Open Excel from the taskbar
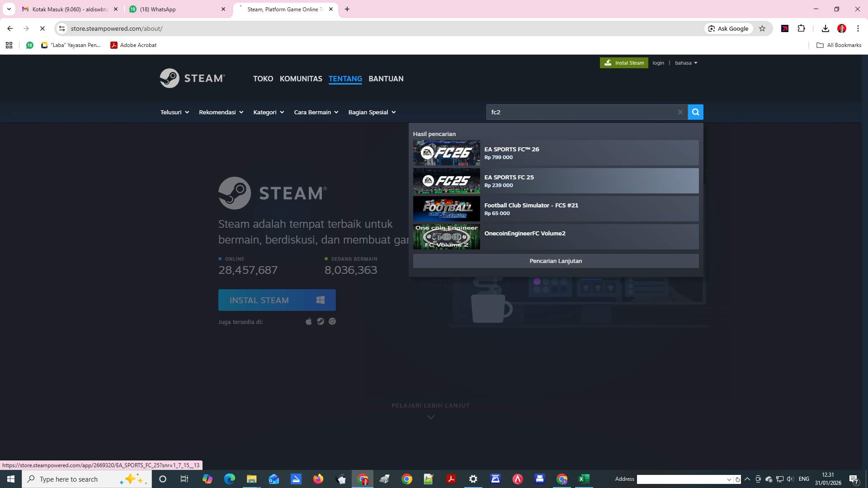 (x=584, y=479)
